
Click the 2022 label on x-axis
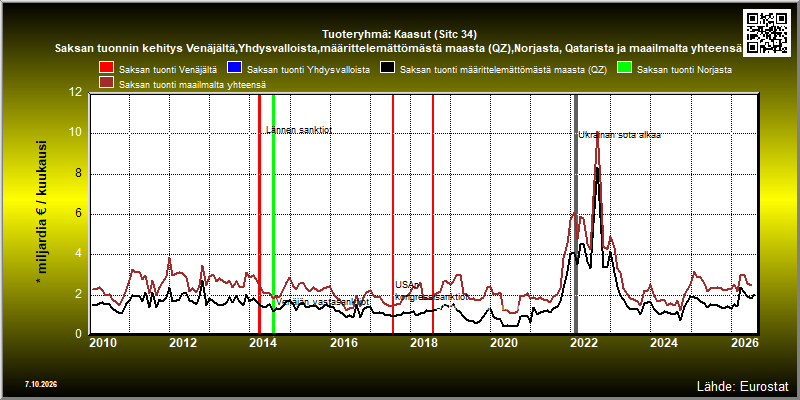click(583, 343)
